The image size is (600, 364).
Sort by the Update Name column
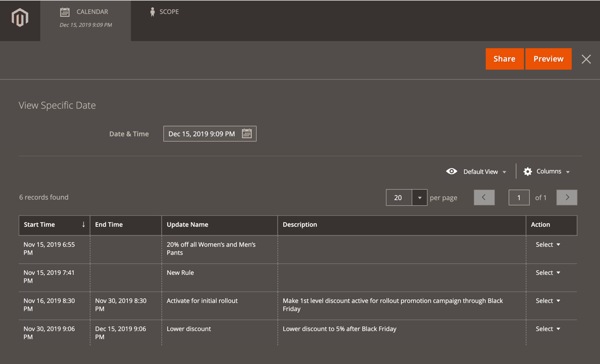(x=219, y=225)
